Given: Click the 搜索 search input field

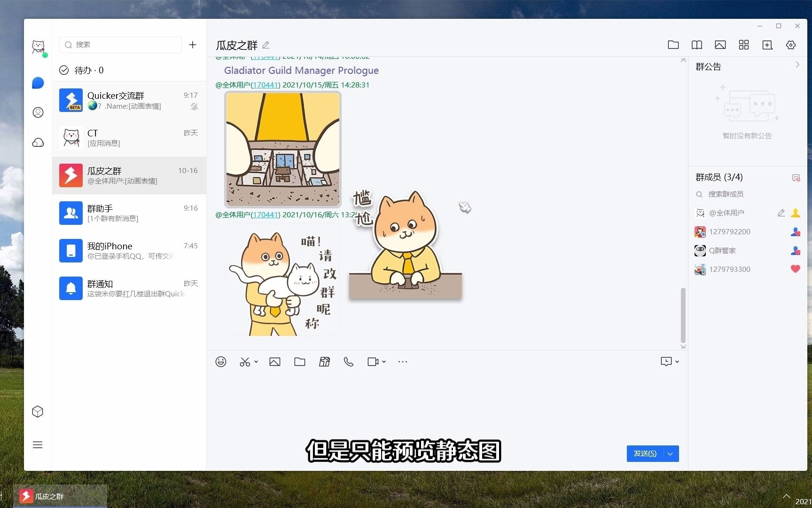Looking at the screenshot, I should pos(120,45).
